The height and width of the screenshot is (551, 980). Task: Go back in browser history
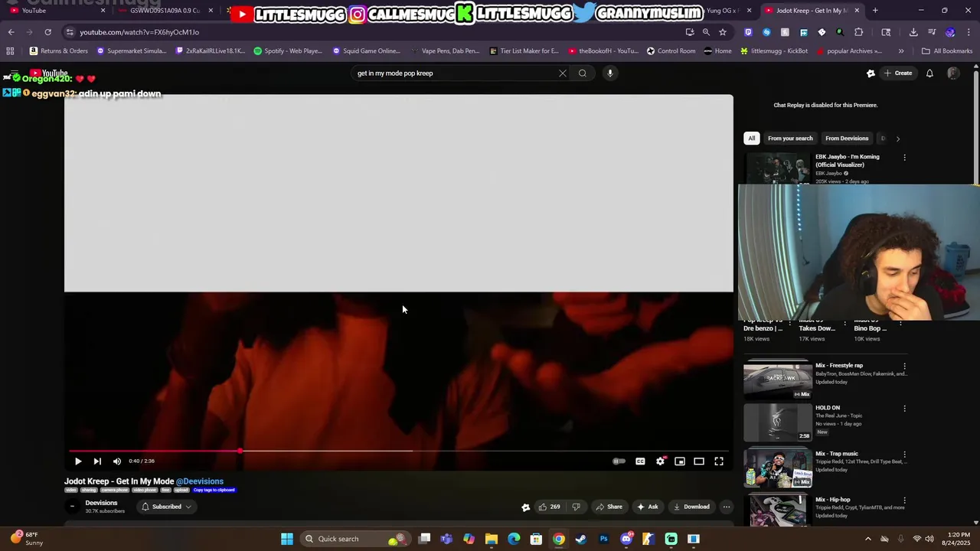point(11,32)
